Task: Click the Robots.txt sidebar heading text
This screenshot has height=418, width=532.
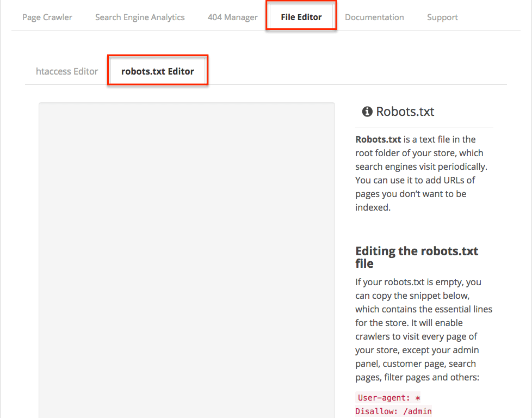Action: (x=405, y=112)
